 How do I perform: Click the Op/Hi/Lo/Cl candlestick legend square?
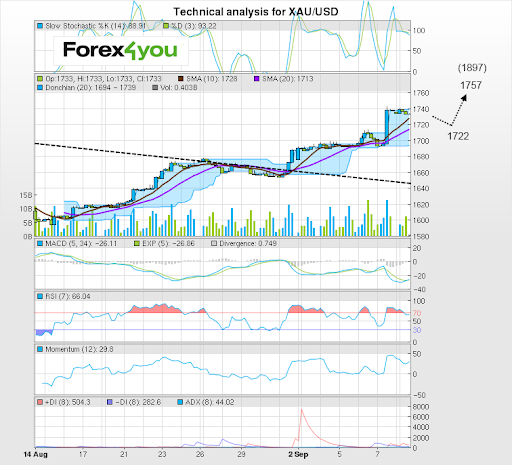tap(40, 79)
